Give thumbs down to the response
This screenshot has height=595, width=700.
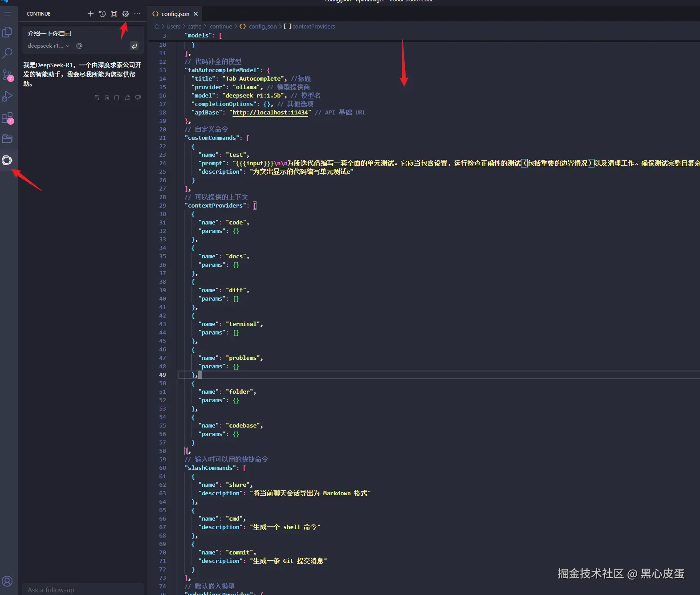click(x=138, y=98)
